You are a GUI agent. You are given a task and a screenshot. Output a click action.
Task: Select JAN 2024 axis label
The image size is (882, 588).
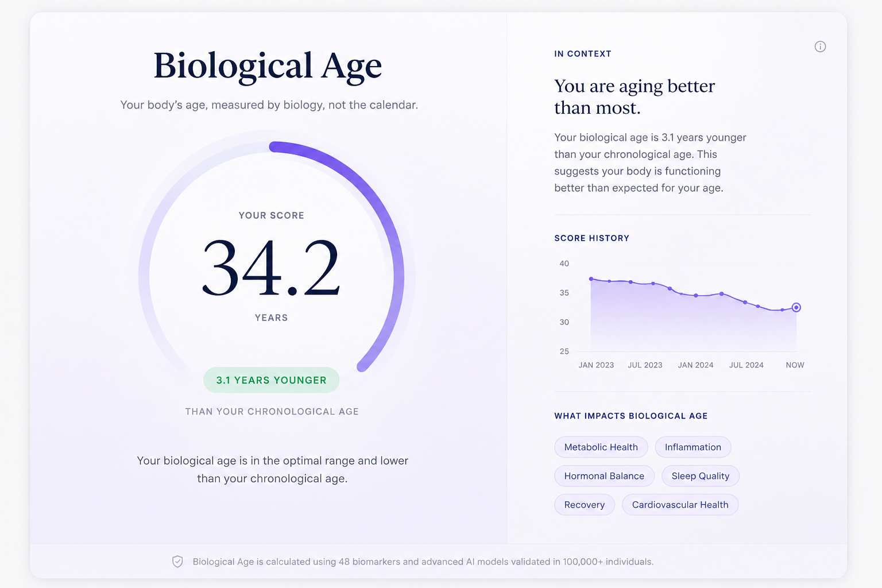click(x=695, y=365)
